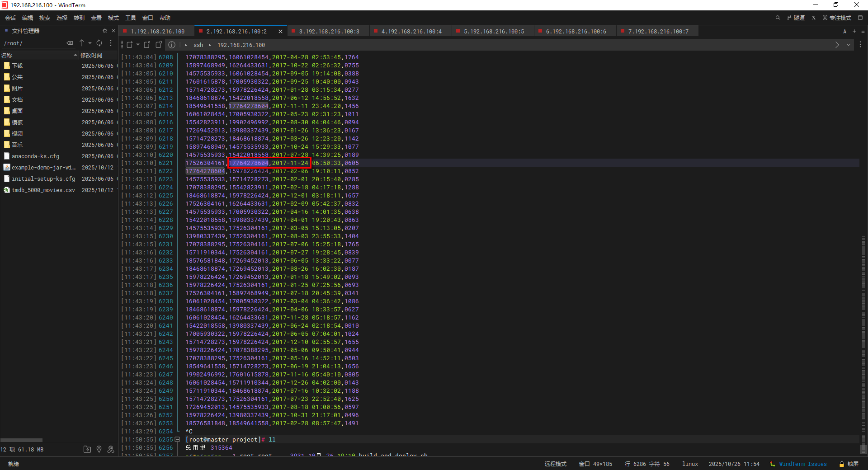
Task: Open the 隧道 tunnel panel
Action: click(796, 18)
